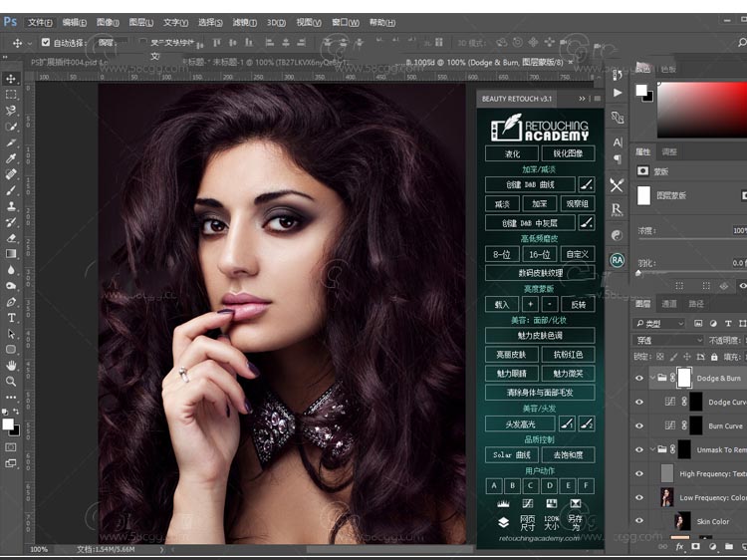Click the 魅力皮肤色调 button
This screenshot has height=560, width=747.
pyautogui.click(x=540, y=336)
